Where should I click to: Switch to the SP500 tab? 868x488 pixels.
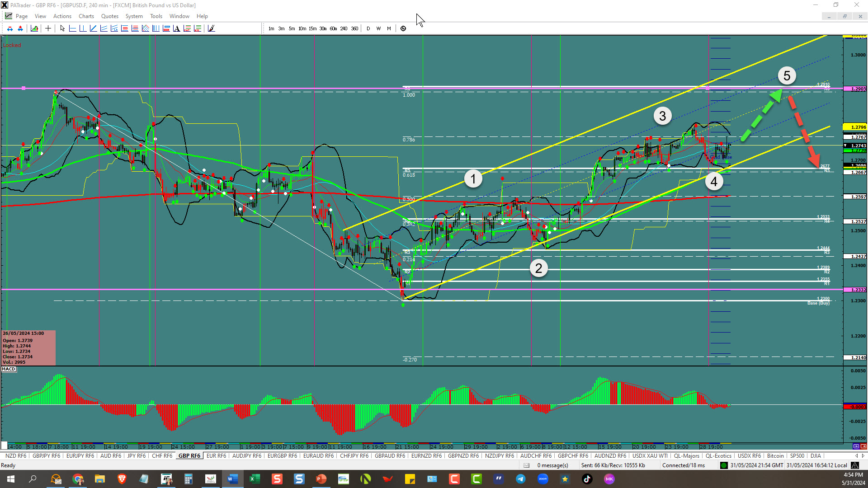pyautogui.click(x=797, y=456)
